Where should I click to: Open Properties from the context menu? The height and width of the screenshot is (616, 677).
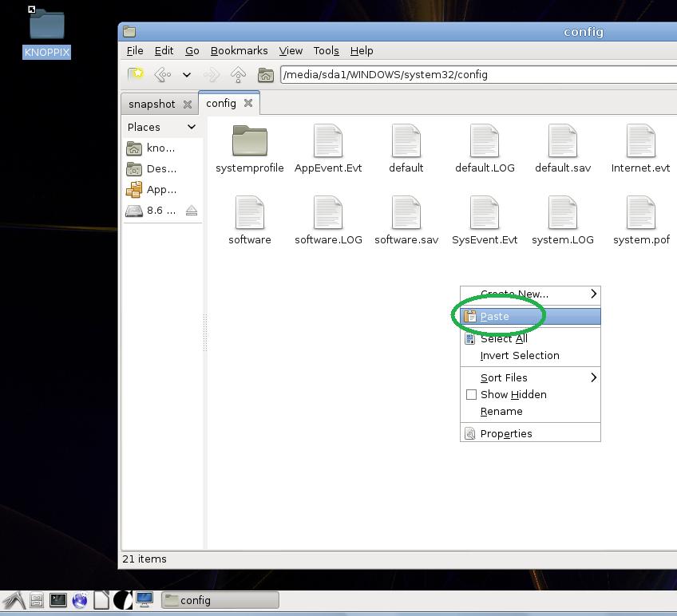(x=530, y=433)
